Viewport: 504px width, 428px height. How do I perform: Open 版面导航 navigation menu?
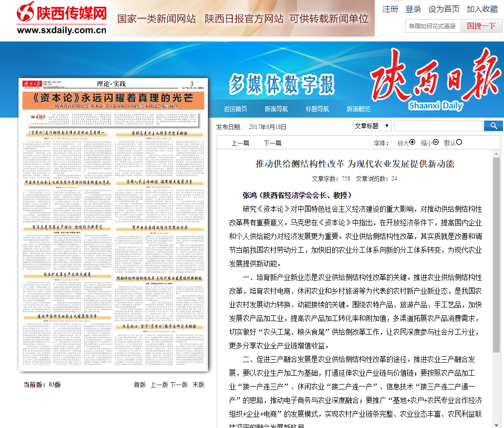pyautogui.click(x=276, y=109)
